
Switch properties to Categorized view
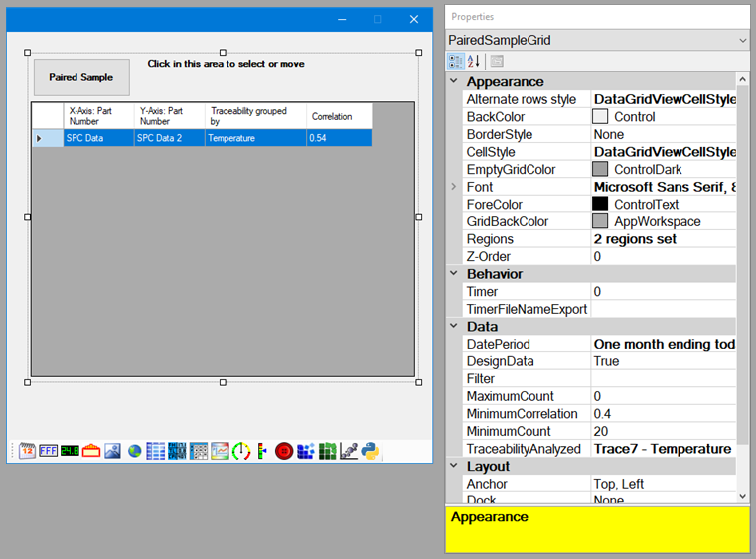[x=456, y=62]
